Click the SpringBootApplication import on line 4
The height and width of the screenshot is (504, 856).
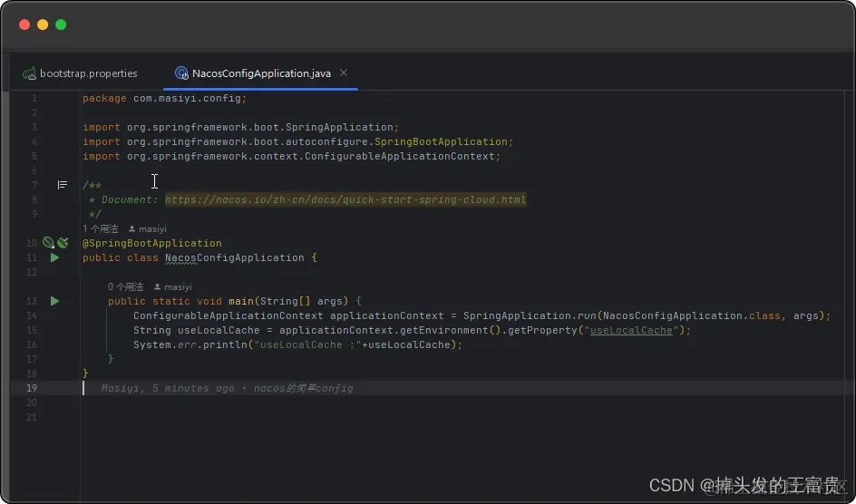pyautogui.click(x=298, y=141)
